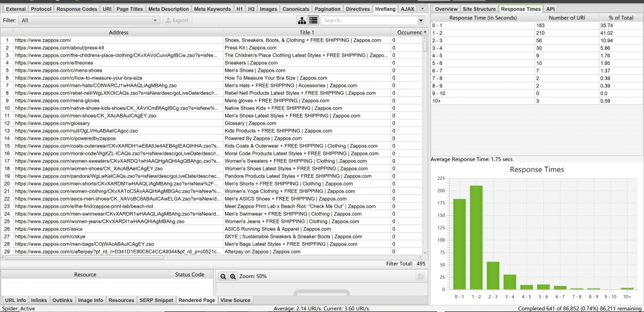
Task: Click 'Afterpay on Zappos | Zappos.com' title
Action: point(262,252)
